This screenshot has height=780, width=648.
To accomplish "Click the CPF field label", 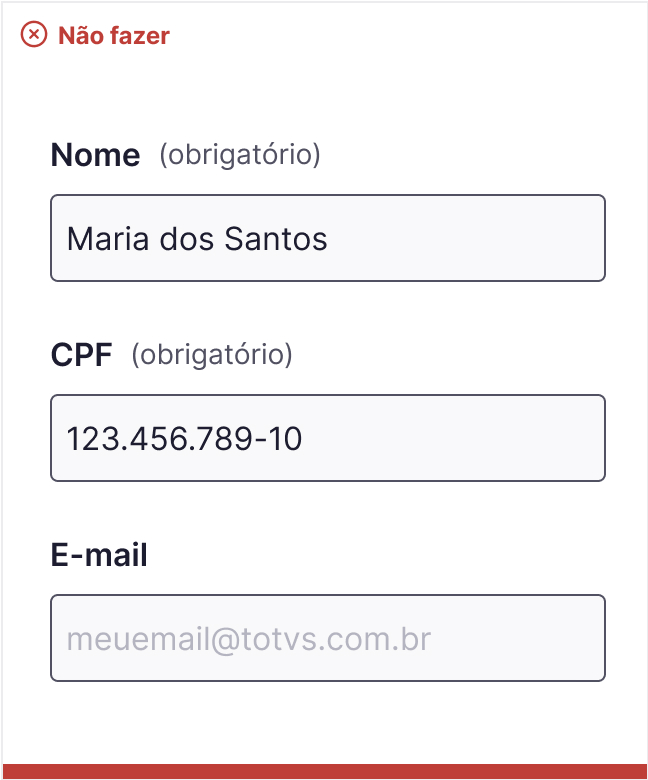I will tap(82, 355).
